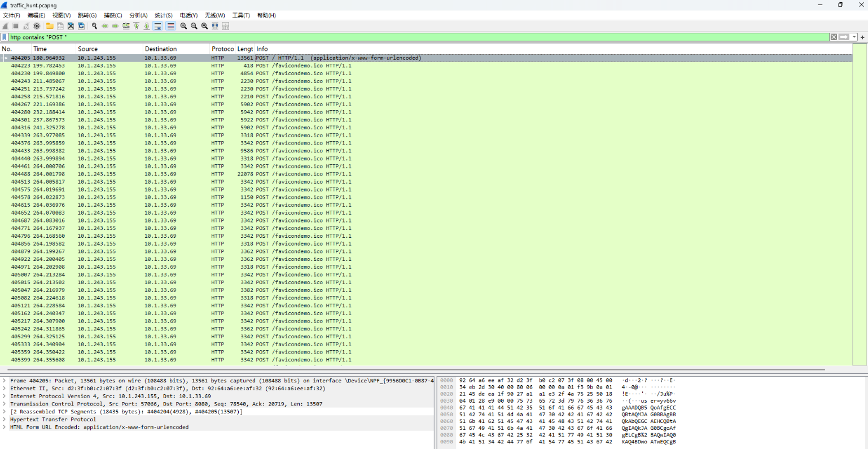Image resolution: width=868 pixels, height=449 pixels.
Task: Select packet number 405399
Action: click(x=426, y=360)
